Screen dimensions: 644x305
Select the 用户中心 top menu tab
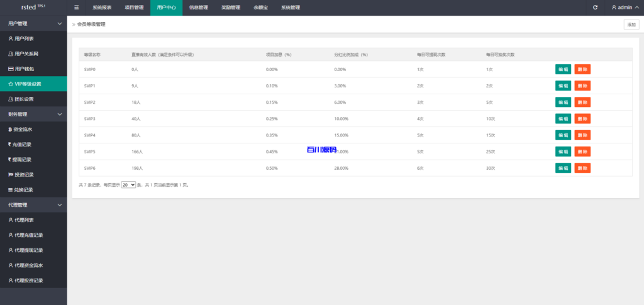[166, 8]
